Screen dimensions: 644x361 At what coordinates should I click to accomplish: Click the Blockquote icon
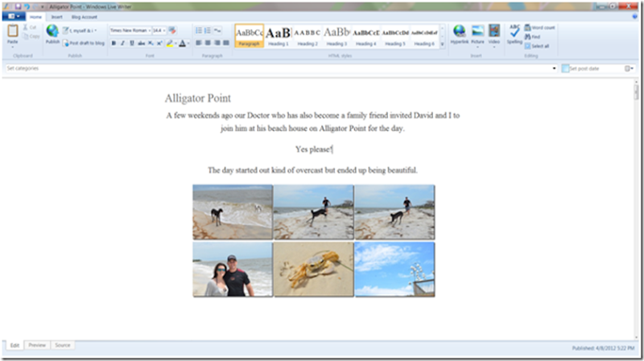pos(217,31)
